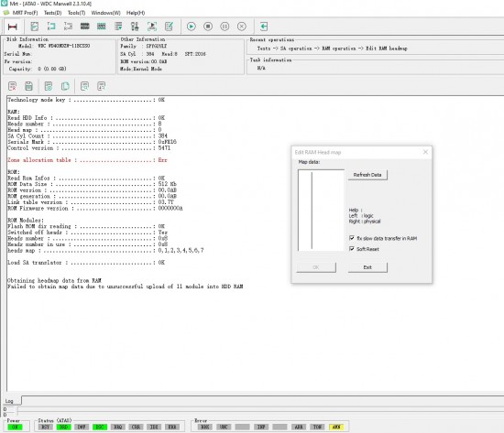Screen dimensions: 504x433
Task: Click the Capacity '0 (0.00 GB)' value
Action: pos(51,69)
